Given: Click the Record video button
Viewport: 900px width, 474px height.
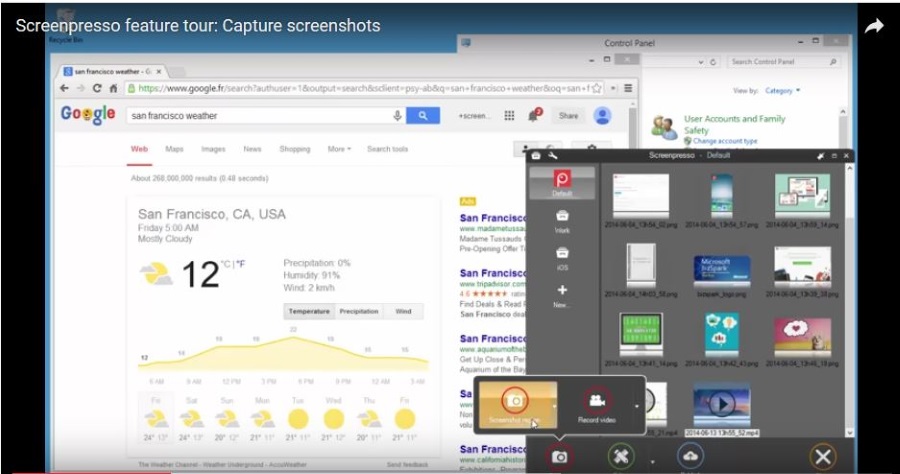Looking at the screenshot, I should click(597, 405).
